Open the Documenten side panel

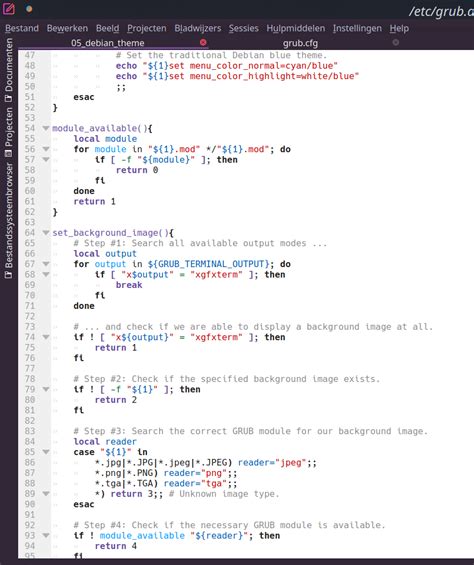tap(9, 70)
